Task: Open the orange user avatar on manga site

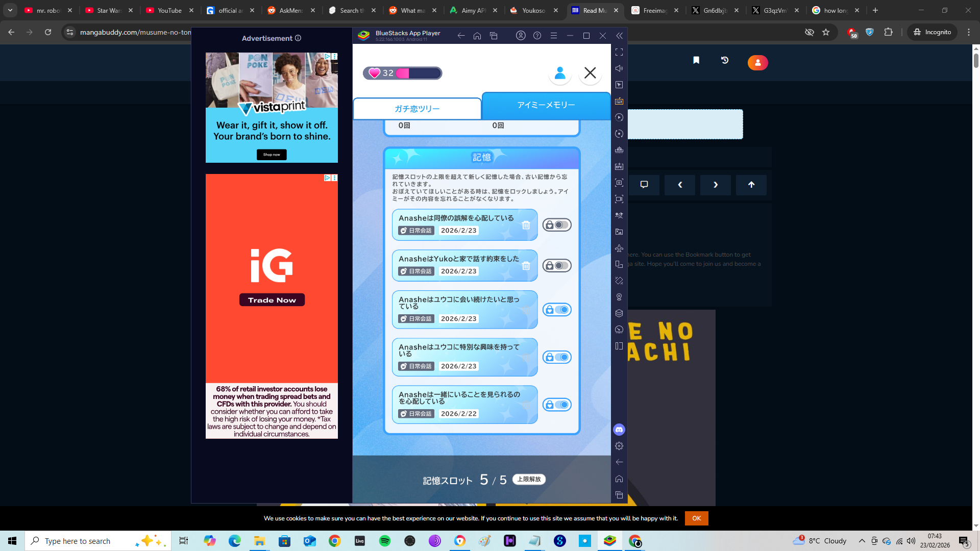Action: (758, 63)
